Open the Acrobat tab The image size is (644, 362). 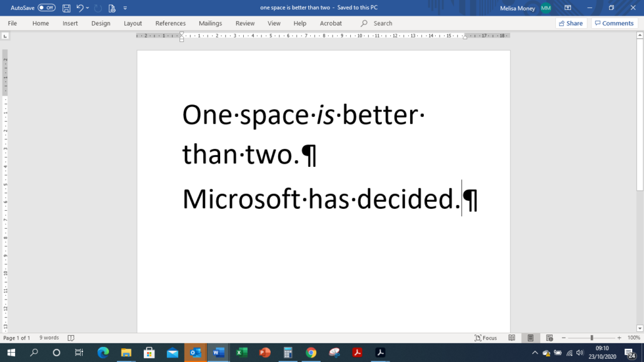pos(331,23)
